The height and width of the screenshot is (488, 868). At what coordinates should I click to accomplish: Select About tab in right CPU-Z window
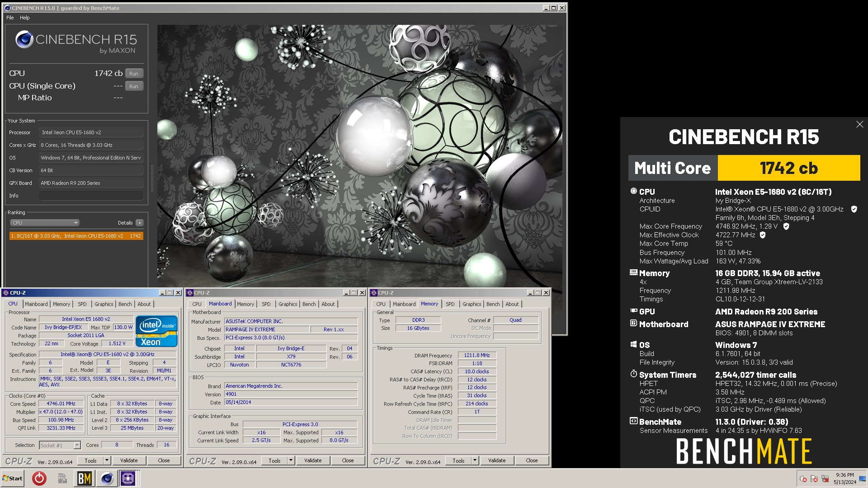[512, 304]
